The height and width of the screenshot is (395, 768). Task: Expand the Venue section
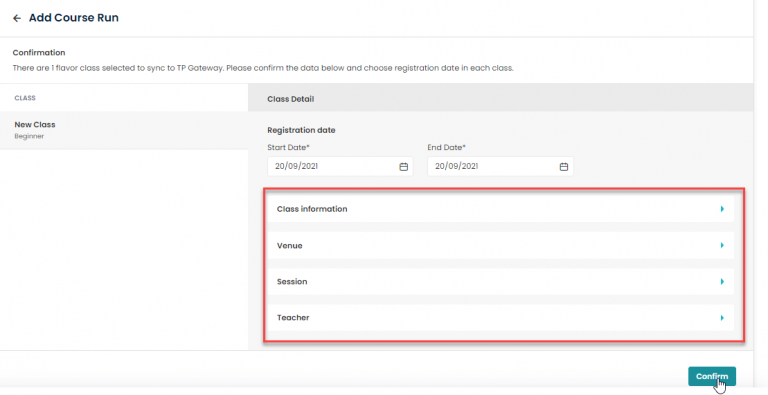pos(500,246)
